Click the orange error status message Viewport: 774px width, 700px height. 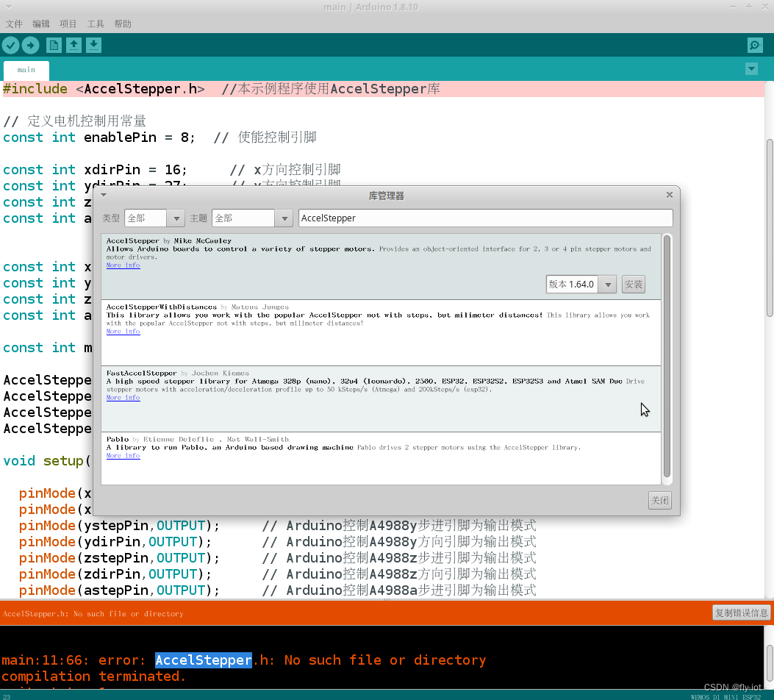93,614
